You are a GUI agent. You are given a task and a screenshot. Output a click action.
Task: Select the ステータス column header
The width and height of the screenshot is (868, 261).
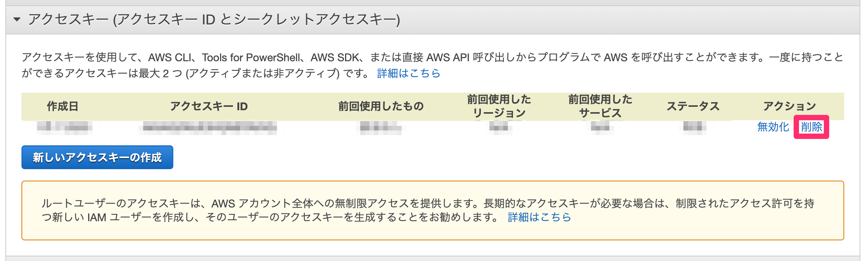click(x=694, y=106)
